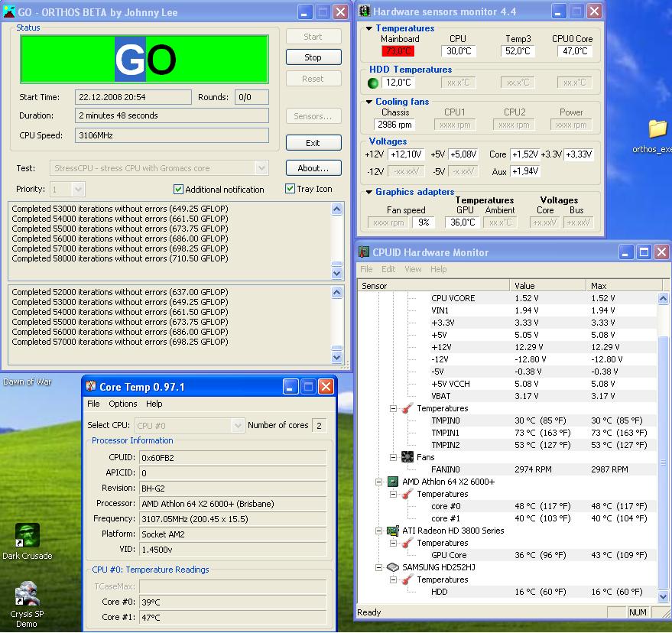672x633 pixels.
Task: Open the View menu in CPUID Hardware Monitor
Action: (x=413, y=269)
